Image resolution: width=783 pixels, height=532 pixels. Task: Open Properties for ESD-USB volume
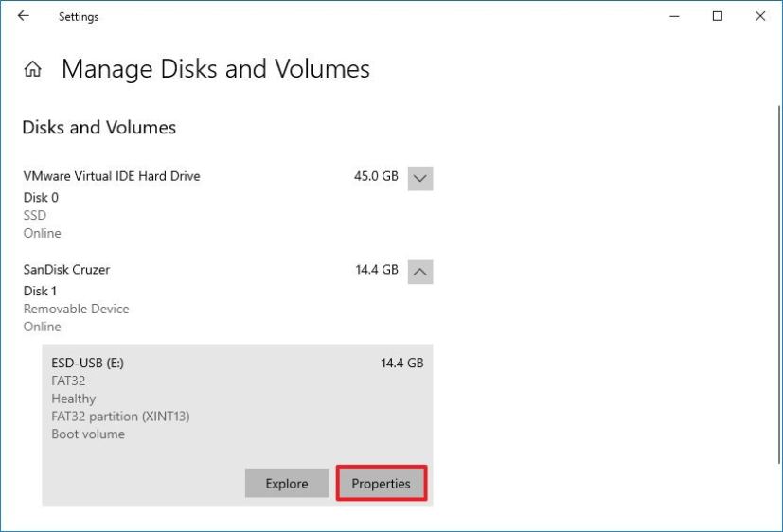381,483
